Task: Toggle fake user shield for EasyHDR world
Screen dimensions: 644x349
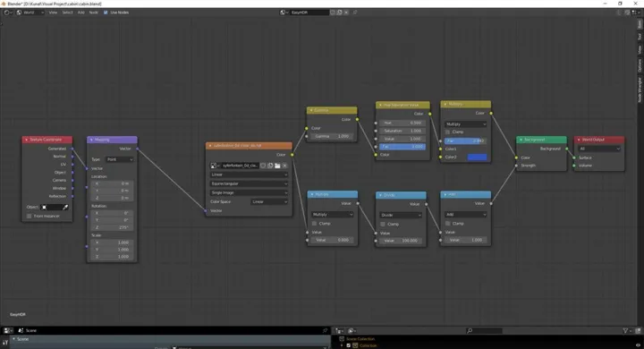Action: pos(333,13)
